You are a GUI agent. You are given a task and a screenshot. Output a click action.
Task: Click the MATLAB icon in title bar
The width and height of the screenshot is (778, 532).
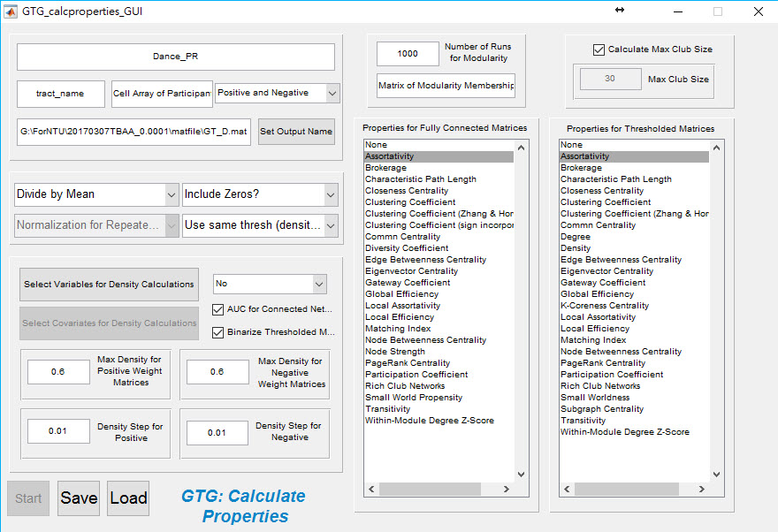pyautogui.click(x=11, y=11)
